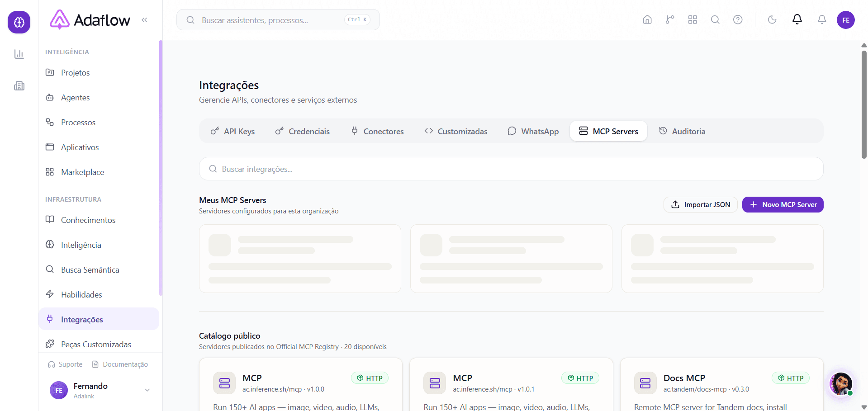This screenshot has width=868, height=411.
Task: Click the Suporte link
Action: tap(65, 364)
